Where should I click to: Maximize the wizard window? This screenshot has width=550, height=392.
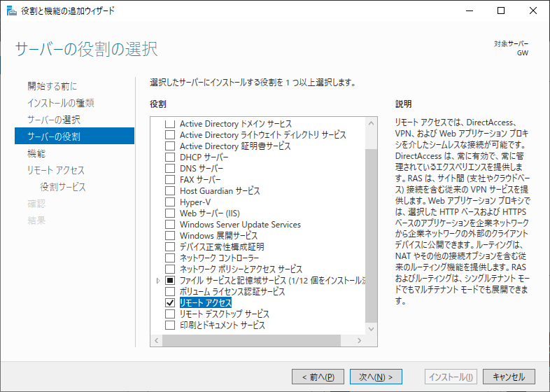501,11
